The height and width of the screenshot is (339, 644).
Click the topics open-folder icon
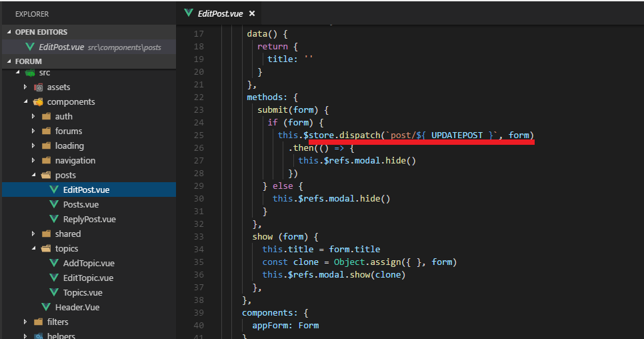tap(47, 249)
